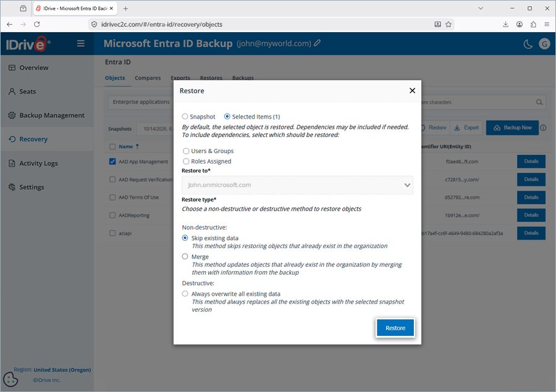Viewport: 556px width, 392px height.
Task: Open cookie settings icon
Action: pos(11,380)
